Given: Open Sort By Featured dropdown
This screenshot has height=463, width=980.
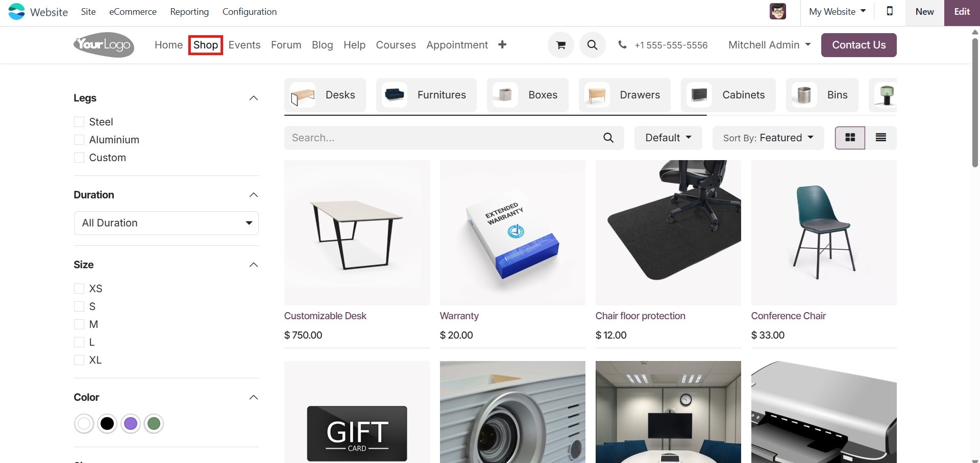Looking at the screenshot, I should pos(768,138).
